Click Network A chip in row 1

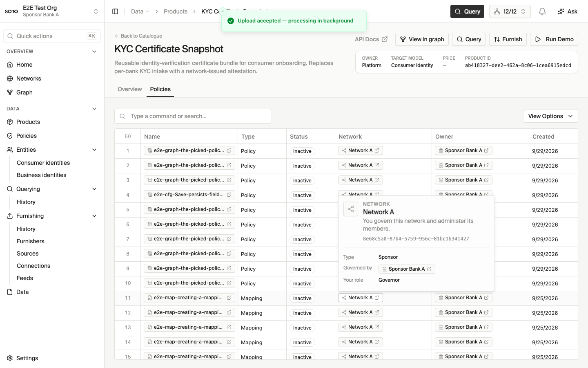tap(361, 150)
